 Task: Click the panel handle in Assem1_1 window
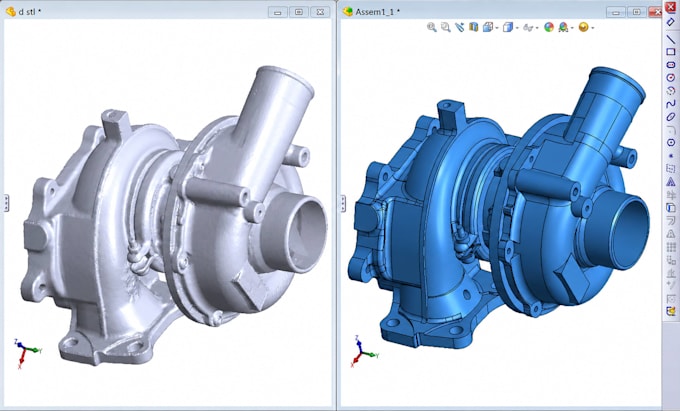343,203
